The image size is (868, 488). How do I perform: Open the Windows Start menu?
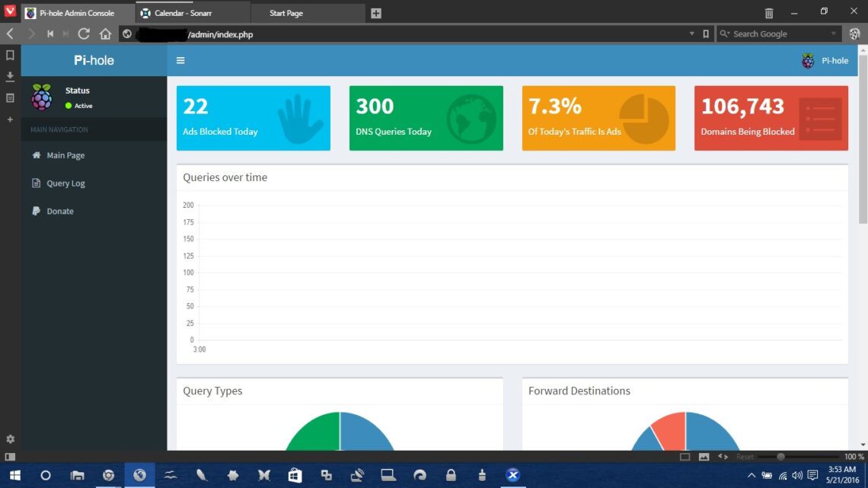[x=15, y=475]
